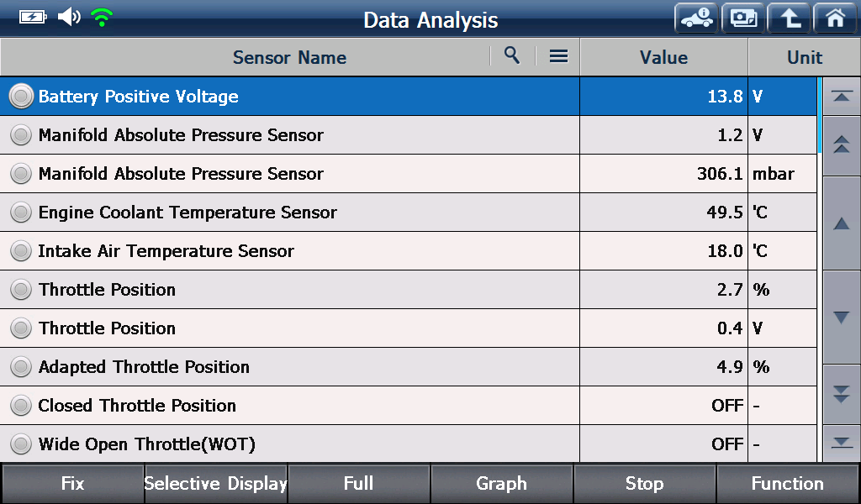Click the Wi-Fi status icon

102,18
